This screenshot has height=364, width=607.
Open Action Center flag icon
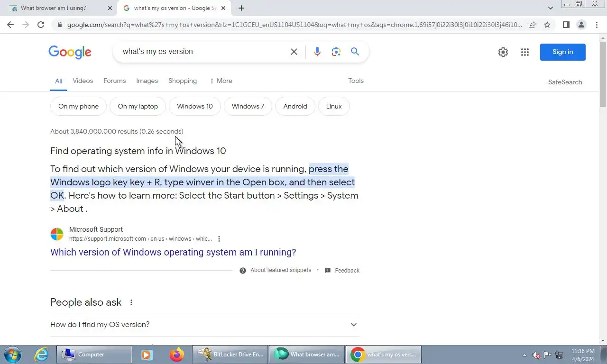pyautogui.click(x=548, y=355)
